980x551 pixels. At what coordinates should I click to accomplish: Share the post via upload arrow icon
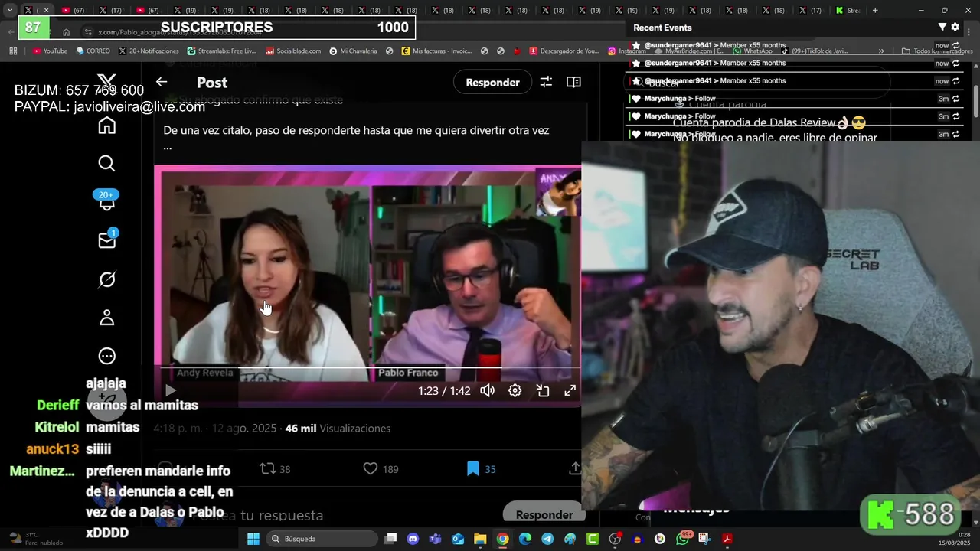click(x=575, y=469)
